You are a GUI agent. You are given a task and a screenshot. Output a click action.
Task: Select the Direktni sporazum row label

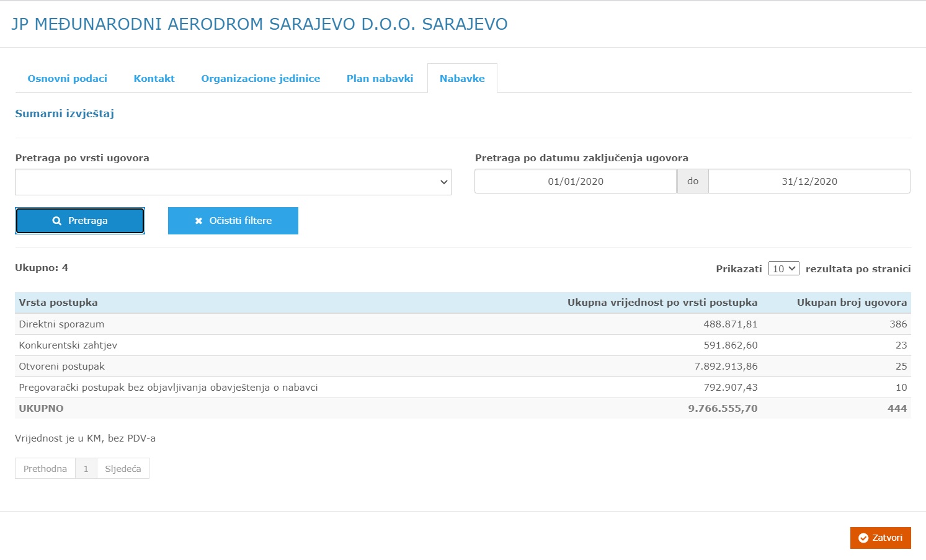(x=61, y=324)
